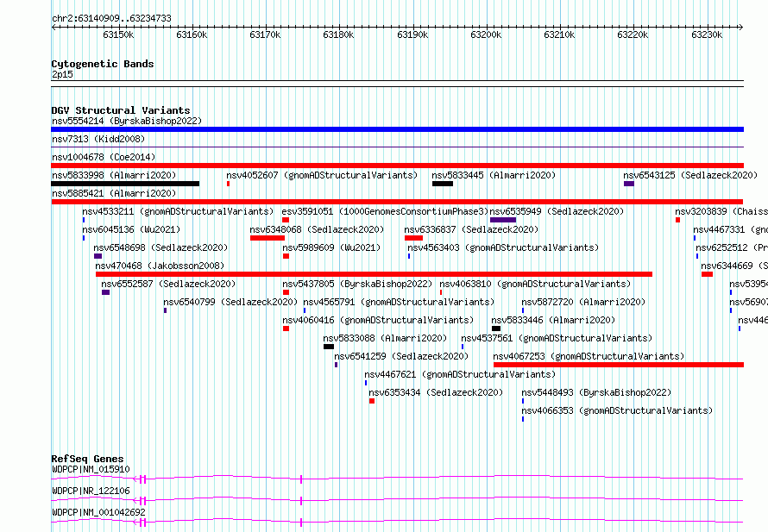Select the nsv6552587 purple bar
The image size is (768, 532).
pyautogui.click(x=106, y=292)
